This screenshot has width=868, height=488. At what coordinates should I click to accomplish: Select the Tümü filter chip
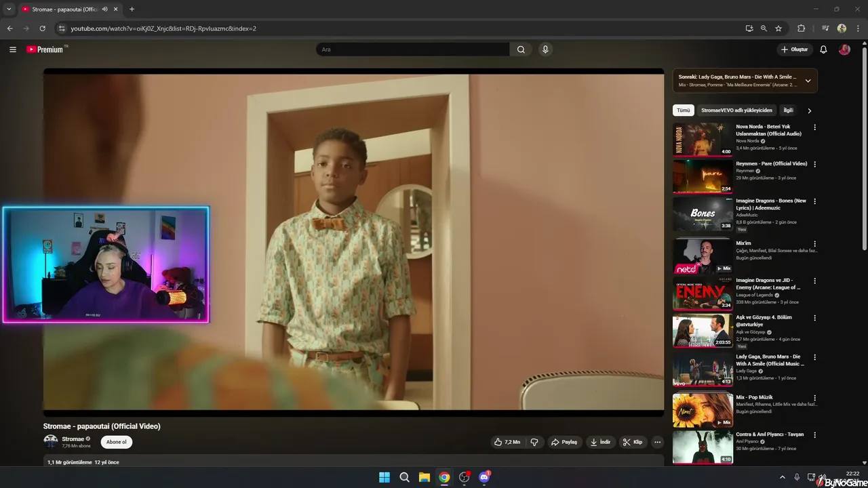[683, 110]
